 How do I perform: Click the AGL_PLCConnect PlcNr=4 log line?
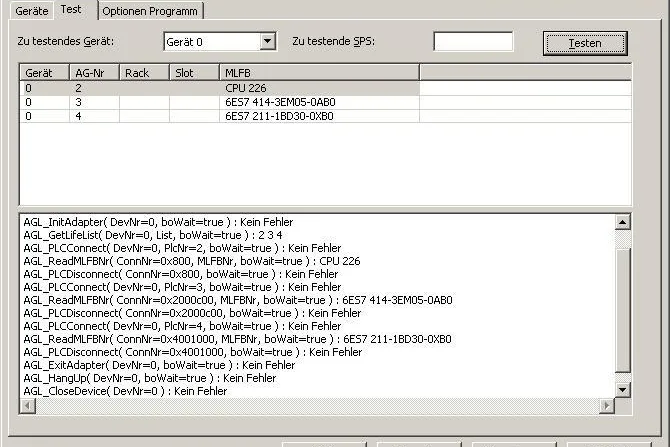point(182,326)
